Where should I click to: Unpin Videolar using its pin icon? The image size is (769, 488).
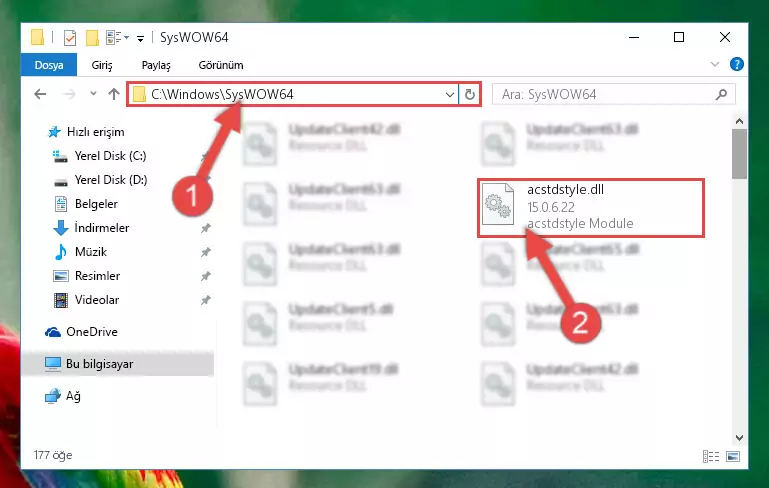205,300
